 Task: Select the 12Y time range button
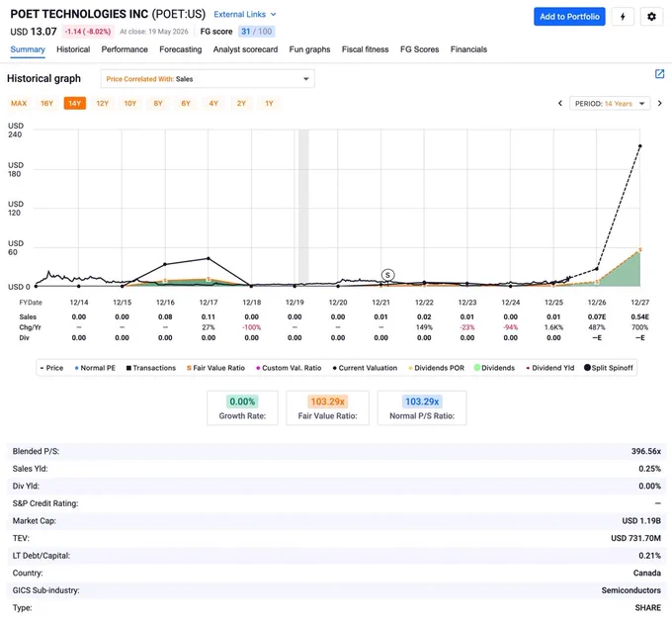click(x=103, y=103)
